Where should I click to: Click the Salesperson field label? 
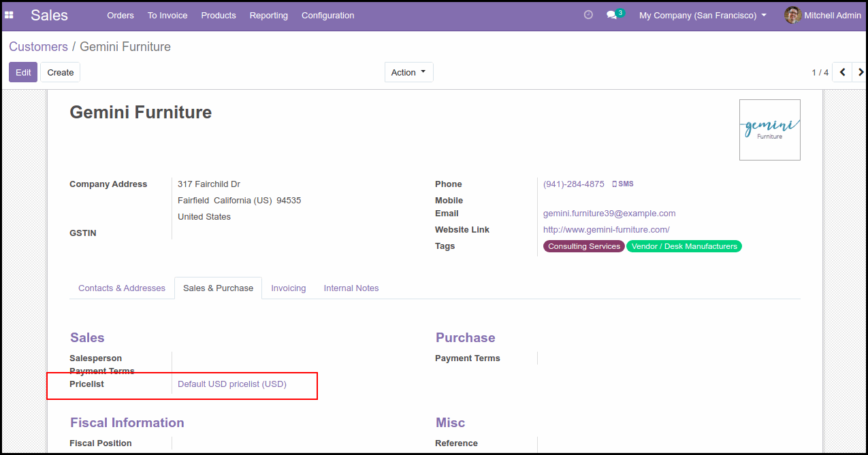[96, 358]
